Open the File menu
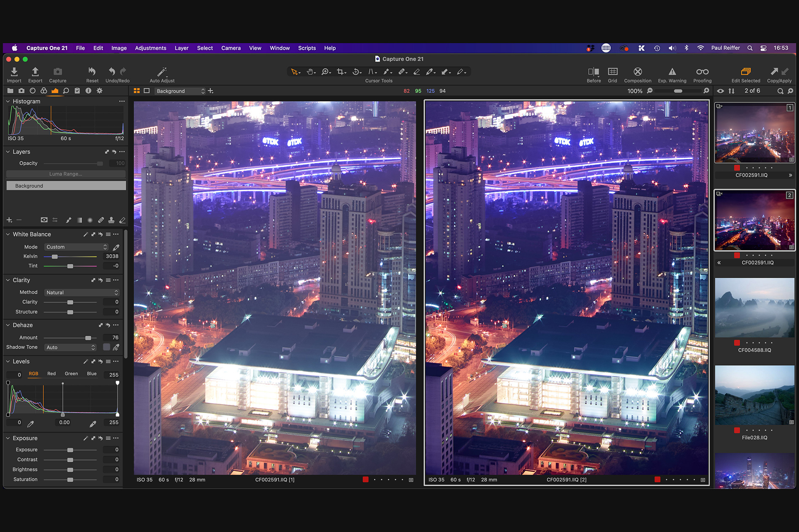The height and width of the screenshot is (532, 799). 80,48
